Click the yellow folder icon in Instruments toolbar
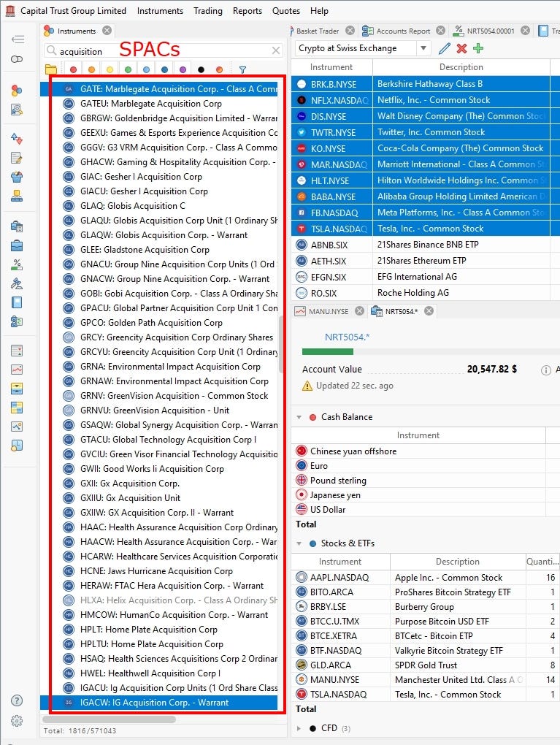The image size is (560, 745). click(51, 69)
